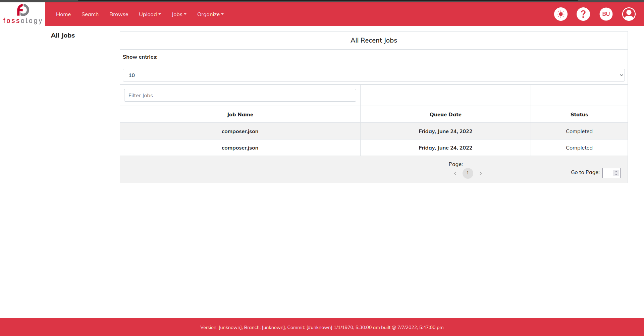
Task: Expand the Jobs dropdown menu
Action: pyautogui.click(x=179, y=14)
